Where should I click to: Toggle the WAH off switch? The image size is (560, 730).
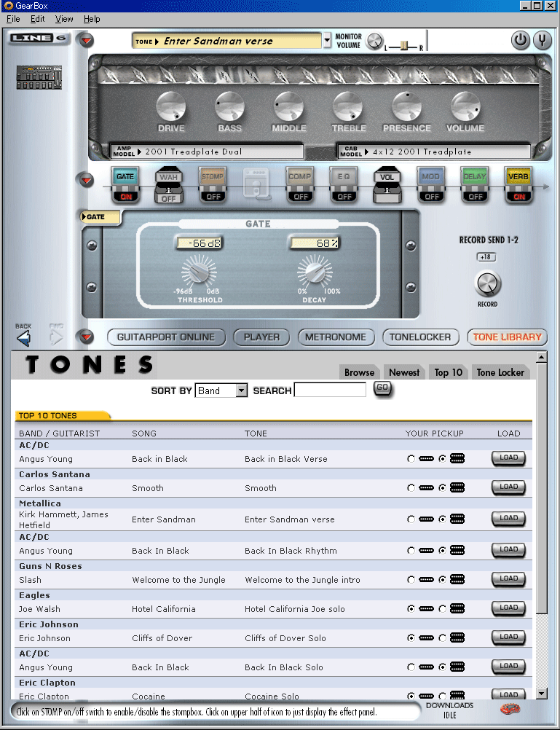point(168,198)
